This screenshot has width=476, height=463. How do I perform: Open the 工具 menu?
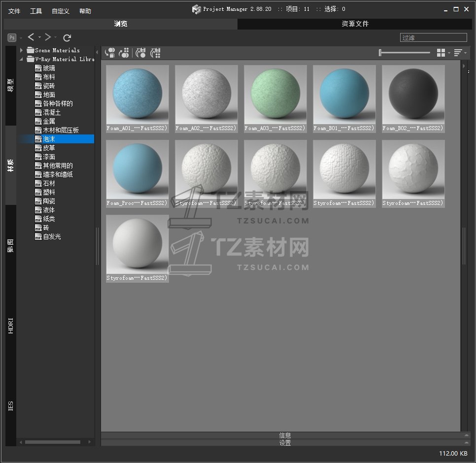tap(36, 11)
